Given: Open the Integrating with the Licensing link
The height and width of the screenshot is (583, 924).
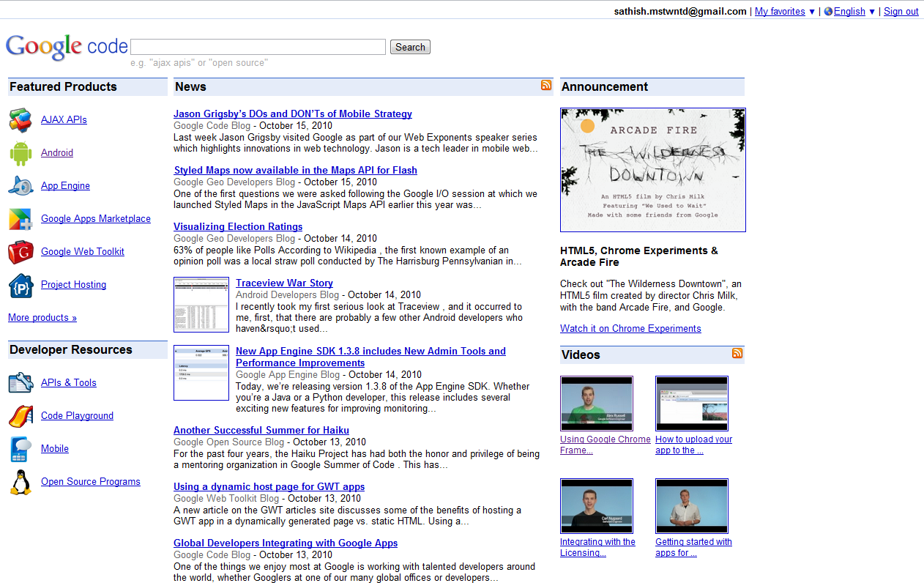Looking at the screenshot, I should pos(597,547).
